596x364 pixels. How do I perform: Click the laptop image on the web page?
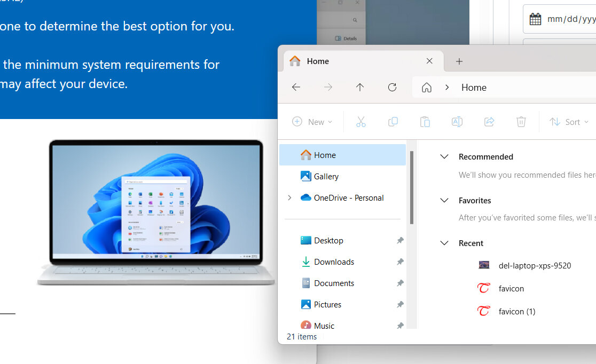coord(156,212)
